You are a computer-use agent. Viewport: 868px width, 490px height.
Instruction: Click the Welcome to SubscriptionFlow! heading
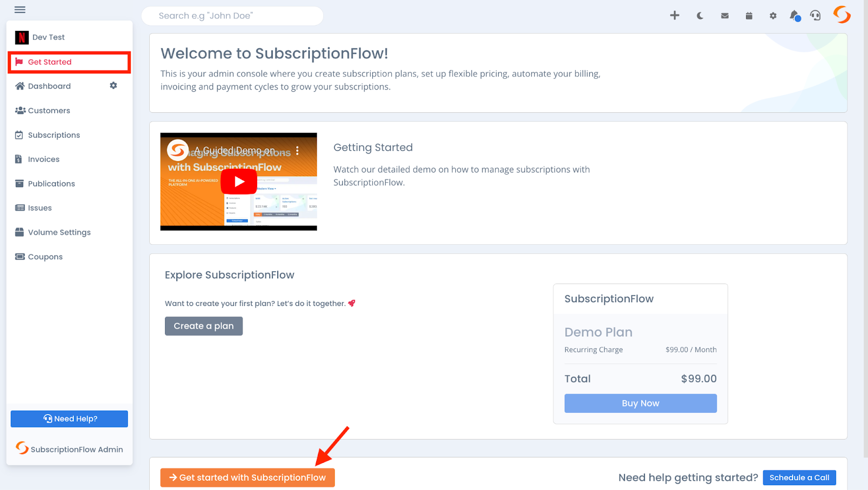click(275, 53)
